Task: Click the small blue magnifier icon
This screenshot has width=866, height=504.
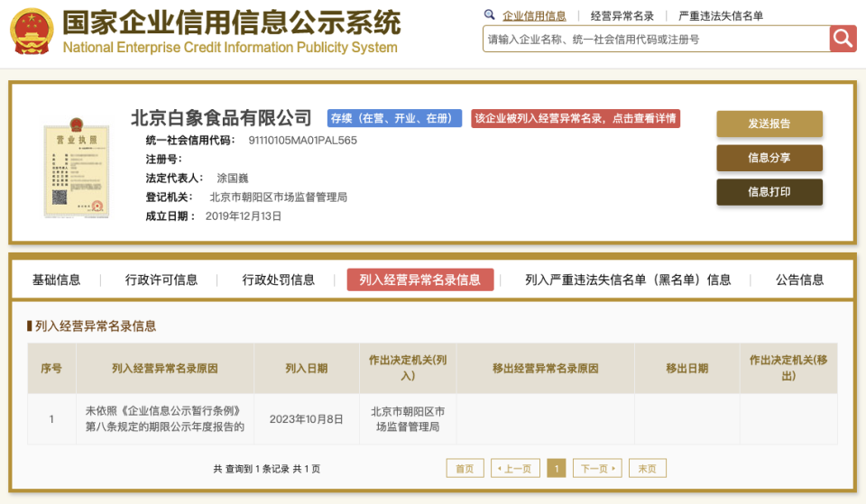Action: 489,15
